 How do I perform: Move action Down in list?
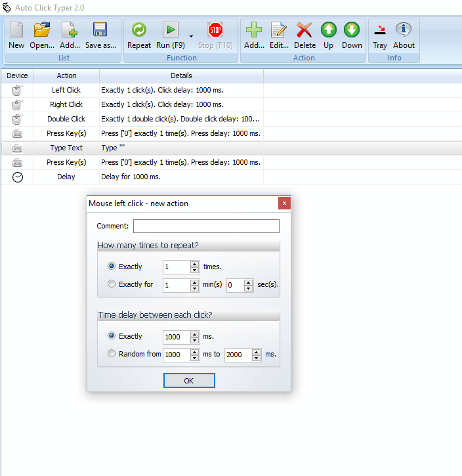(352, 35)
